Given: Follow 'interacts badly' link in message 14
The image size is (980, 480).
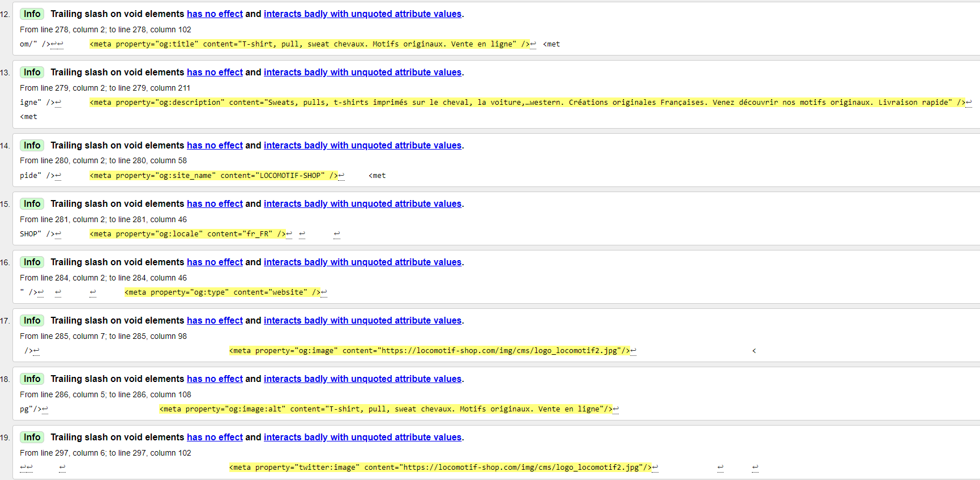Looking at the screenshot, I should click(362, 145).
